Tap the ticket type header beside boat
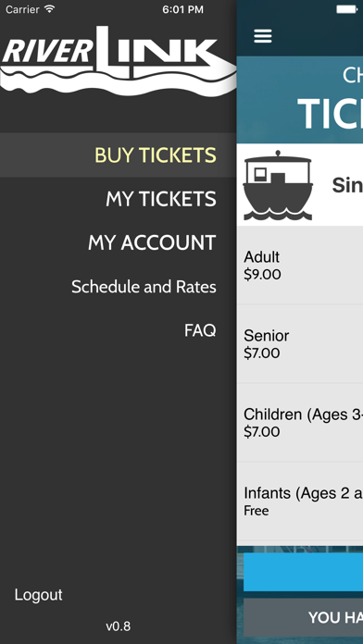 pyautogui.click(x=347, y=185)
